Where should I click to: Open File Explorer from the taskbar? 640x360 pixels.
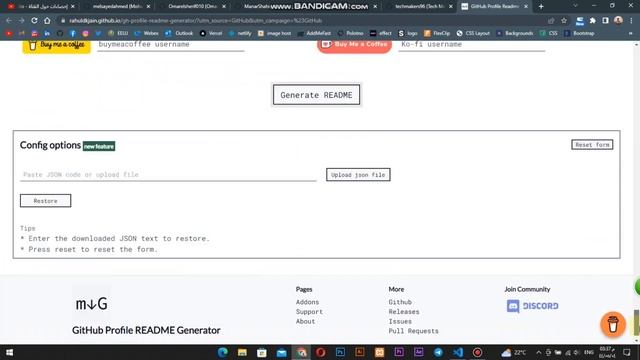pyautogui.click(x=242, y=352)
